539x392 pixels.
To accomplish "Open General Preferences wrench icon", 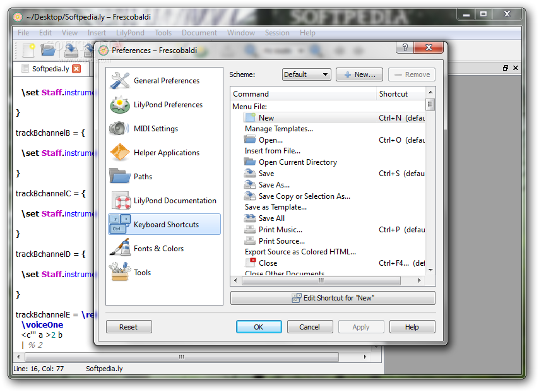I will (120, 80).
